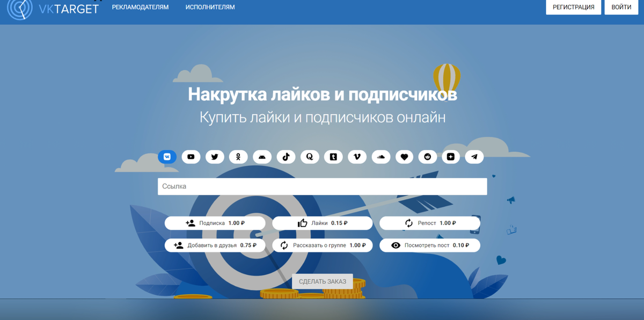
Task: Select the heart-shaped platform icon
Action: (x=405, y=157)
